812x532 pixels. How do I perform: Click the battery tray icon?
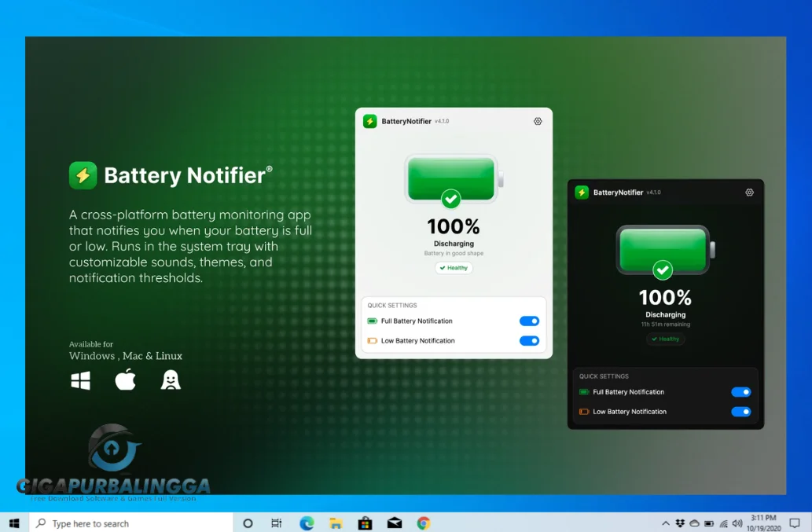(x=709, y=523)
